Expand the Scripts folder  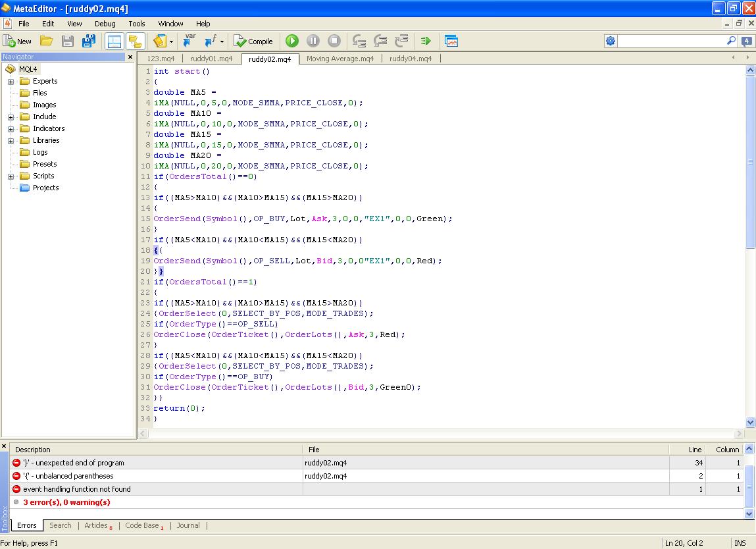coord(11,176)
